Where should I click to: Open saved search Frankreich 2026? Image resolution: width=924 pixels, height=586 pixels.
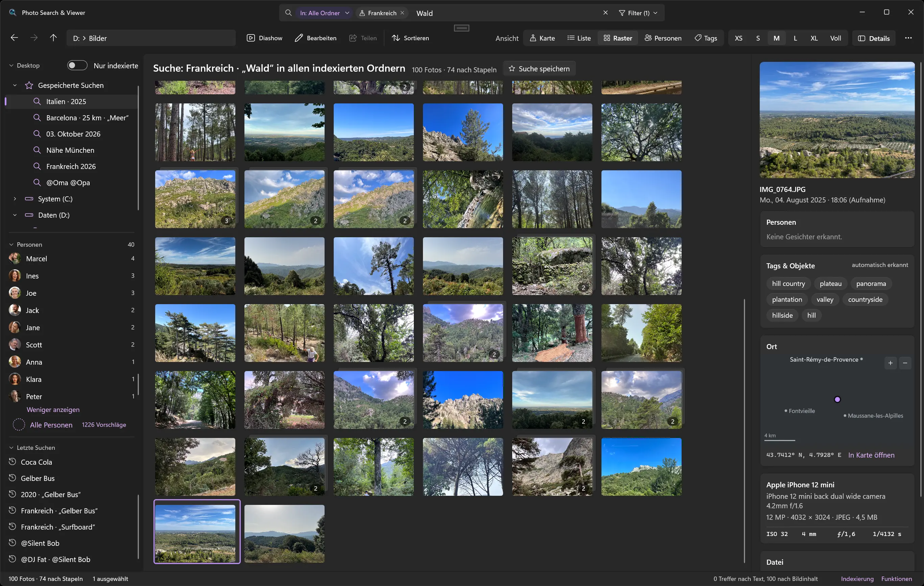click(x=71, y=167)
